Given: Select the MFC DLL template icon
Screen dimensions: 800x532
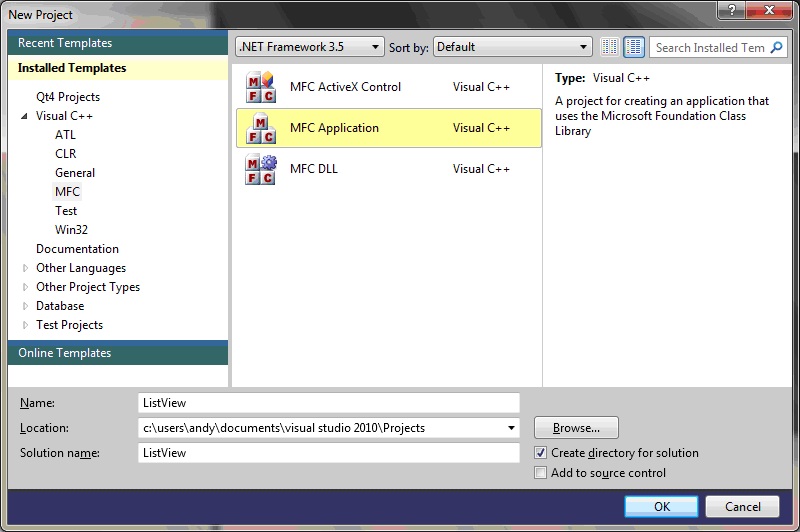Looking at the screenshot, I should 261,169.
